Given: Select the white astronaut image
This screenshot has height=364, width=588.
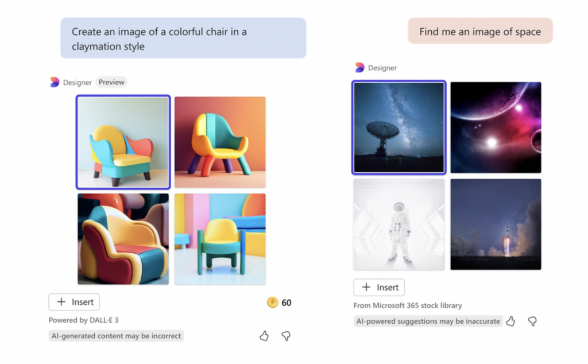Looking at the screenshot, I should (399, 224).
